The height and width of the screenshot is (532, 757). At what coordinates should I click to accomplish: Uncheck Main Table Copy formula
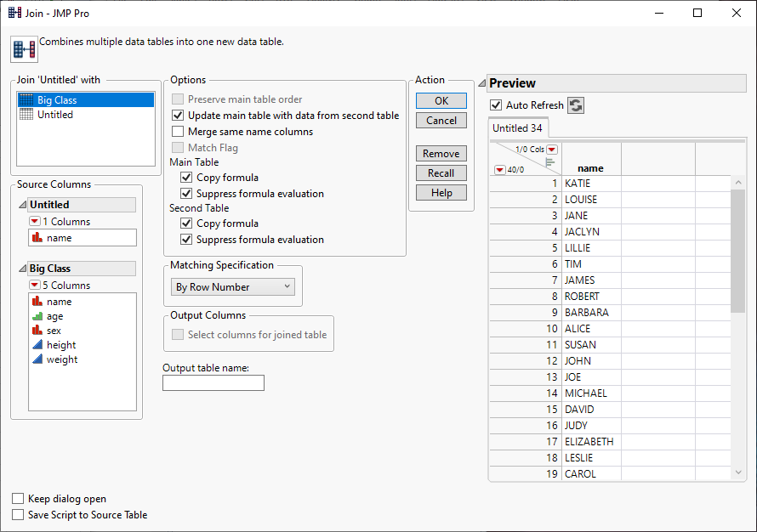pos(186,177)
